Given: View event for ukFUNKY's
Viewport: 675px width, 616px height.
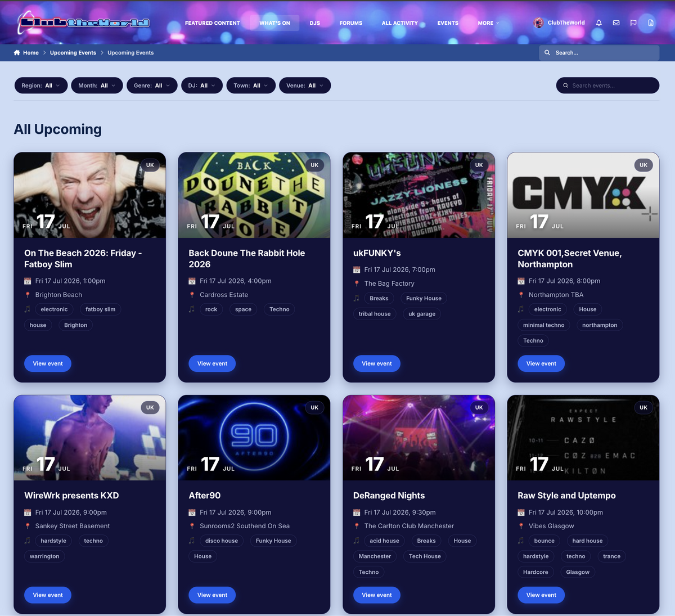Looking at the screenshot, I should [x=377, y=363].
